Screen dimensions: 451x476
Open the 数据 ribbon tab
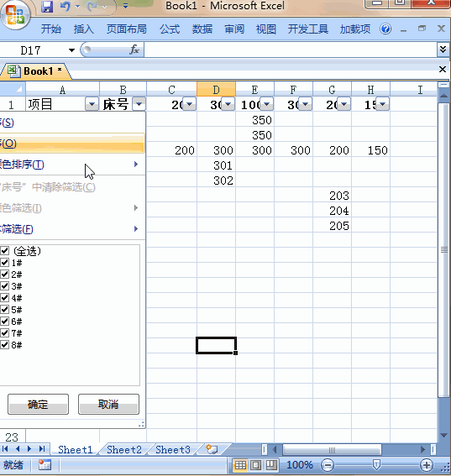coord(202,29)
